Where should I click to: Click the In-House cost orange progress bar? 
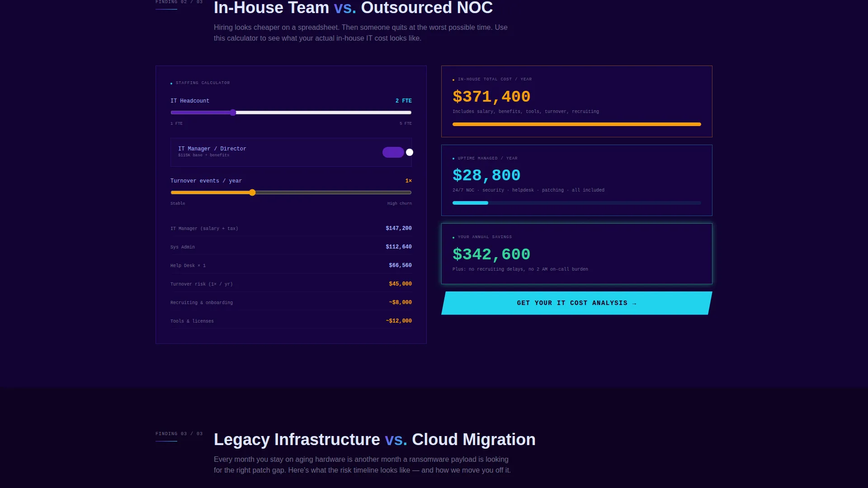(576, 124)
